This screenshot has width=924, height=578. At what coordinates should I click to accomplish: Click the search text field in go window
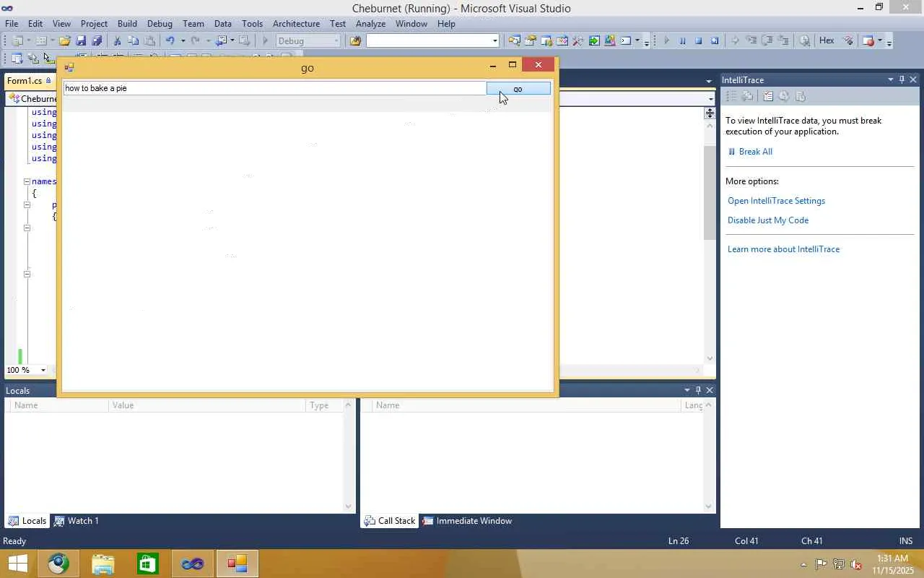pyautogui.click(x=274, y=88)
